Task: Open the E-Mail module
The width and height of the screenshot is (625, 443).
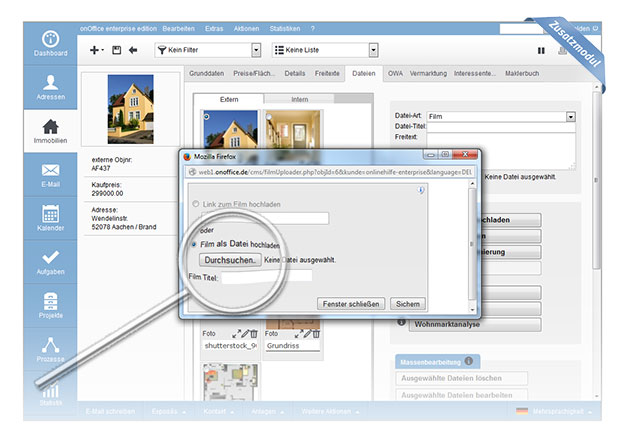Action: point(50,175)
